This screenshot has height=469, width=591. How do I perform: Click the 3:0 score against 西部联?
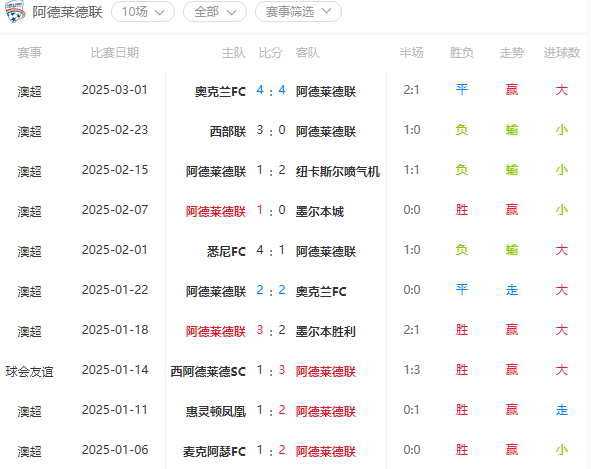271,130
